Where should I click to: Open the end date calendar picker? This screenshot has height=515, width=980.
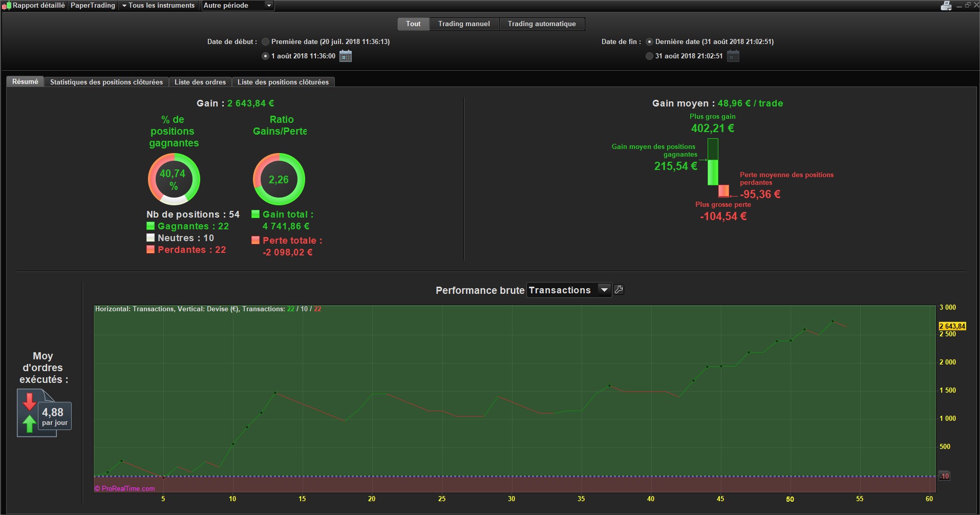[733, 56]
